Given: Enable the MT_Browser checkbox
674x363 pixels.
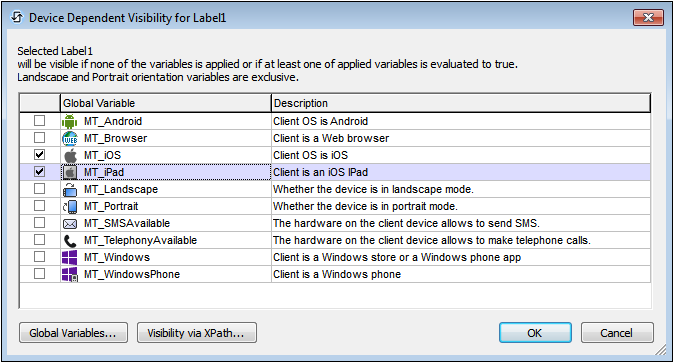Looking at the screenshot, I should click(x=40, y=137).
